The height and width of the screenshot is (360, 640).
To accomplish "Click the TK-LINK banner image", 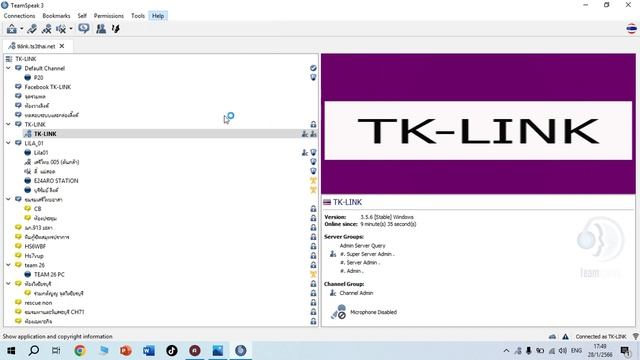I will pos(478,124).
